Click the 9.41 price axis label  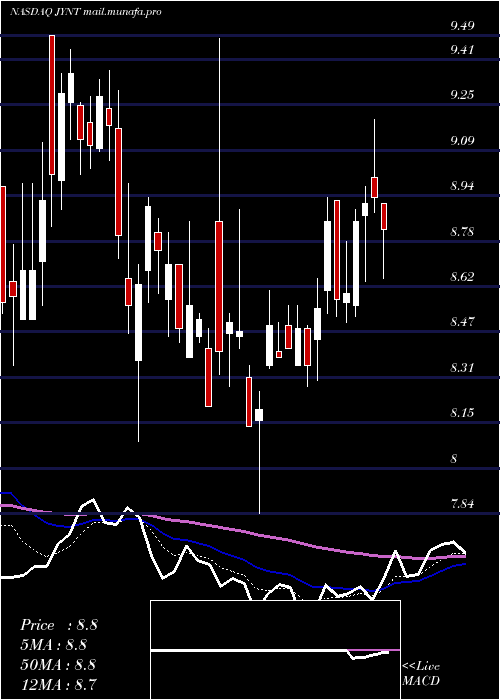point(462,49)
